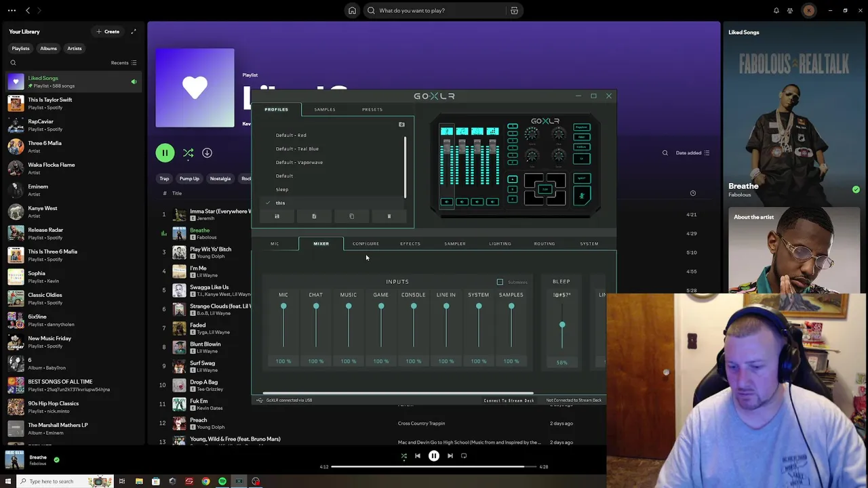Open the Effects tab in GoXLR
Image resolution: width=868 pixels, height=488 pixels.
click(x=410, y=243)
